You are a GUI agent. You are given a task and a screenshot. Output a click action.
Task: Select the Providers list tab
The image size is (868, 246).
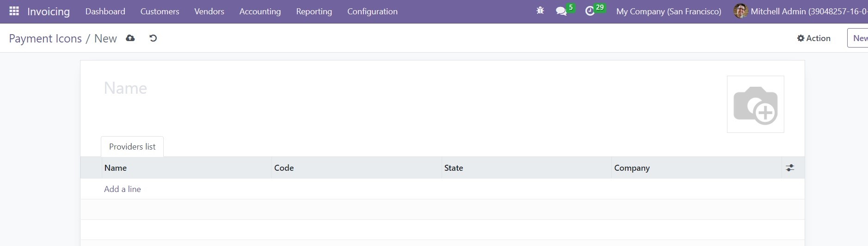[132, 147]
